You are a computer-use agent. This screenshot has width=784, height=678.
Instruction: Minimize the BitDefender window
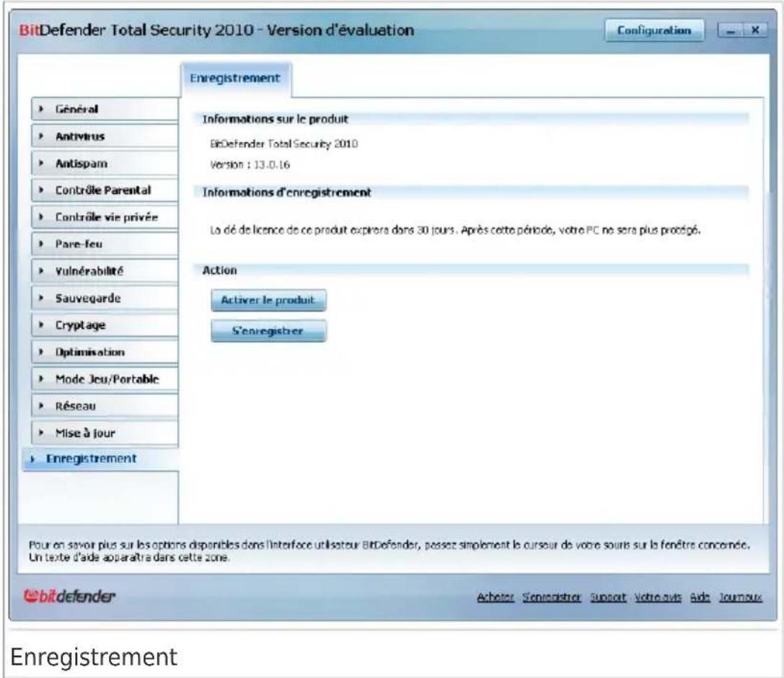click(x=731, y=30)
